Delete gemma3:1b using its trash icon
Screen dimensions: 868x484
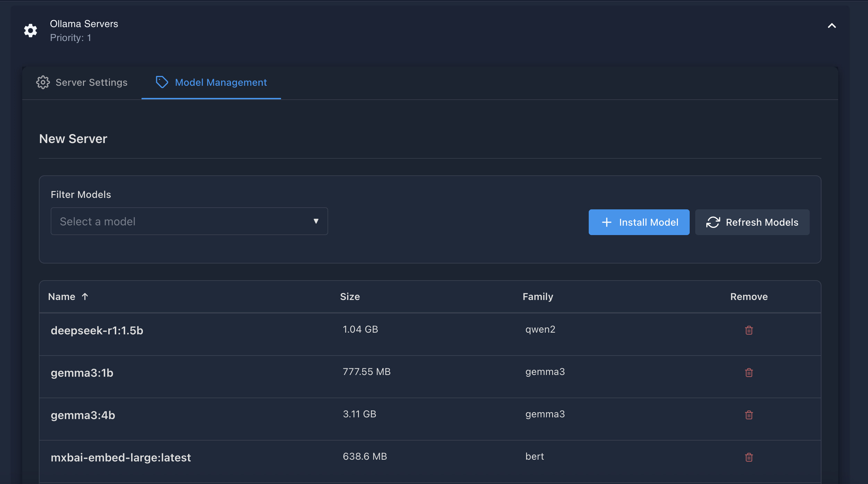coord(749,373)
